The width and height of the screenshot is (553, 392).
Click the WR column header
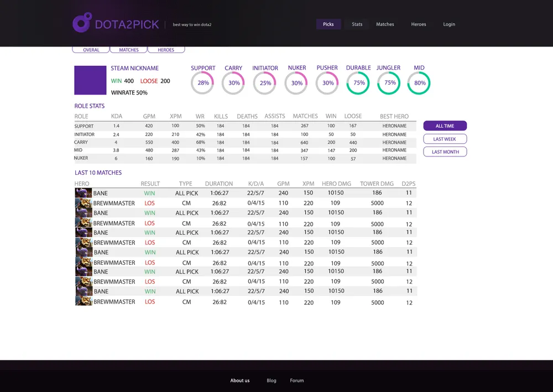coord(200,116)
